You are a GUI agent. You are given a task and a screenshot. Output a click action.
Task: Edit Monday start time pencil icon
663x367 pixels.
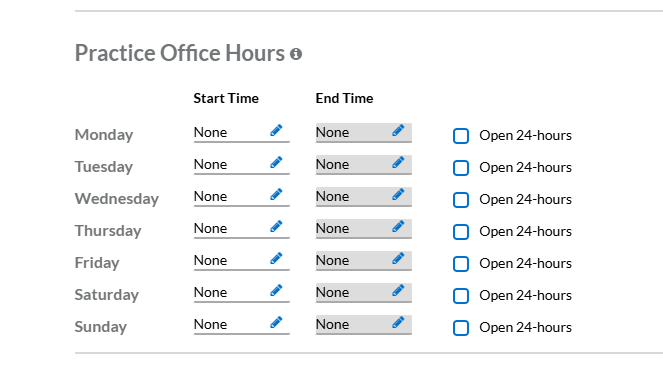click(x=276, y=131)
